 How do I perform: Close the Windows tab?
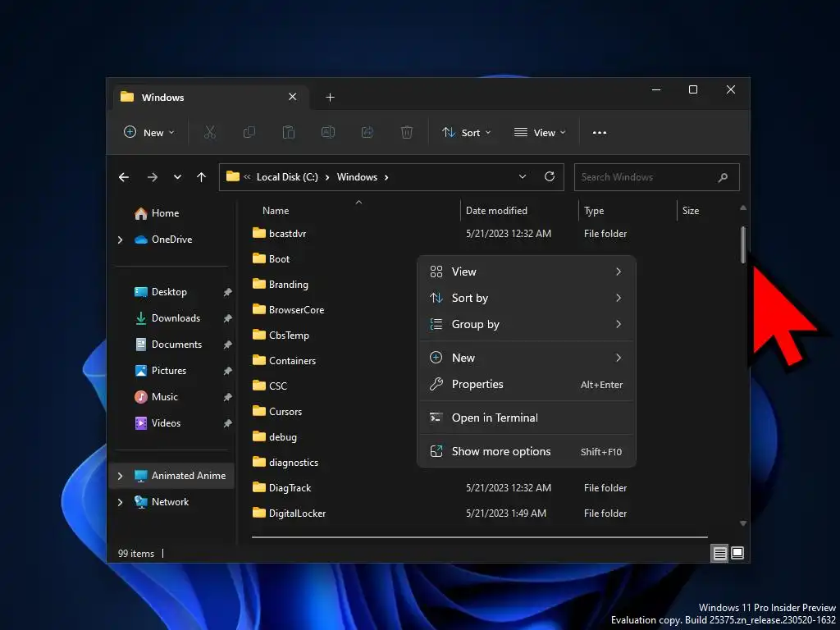(x=293, y=97)
